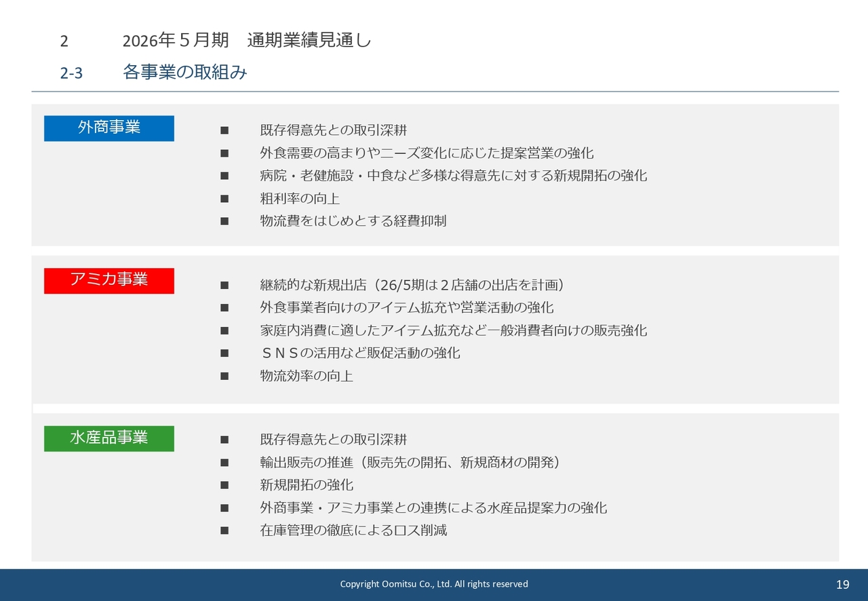Click 物流費をはじめとする経費抑制 text
The height and width of the screenshot is (601, 868).
click(x=353, y=221)
